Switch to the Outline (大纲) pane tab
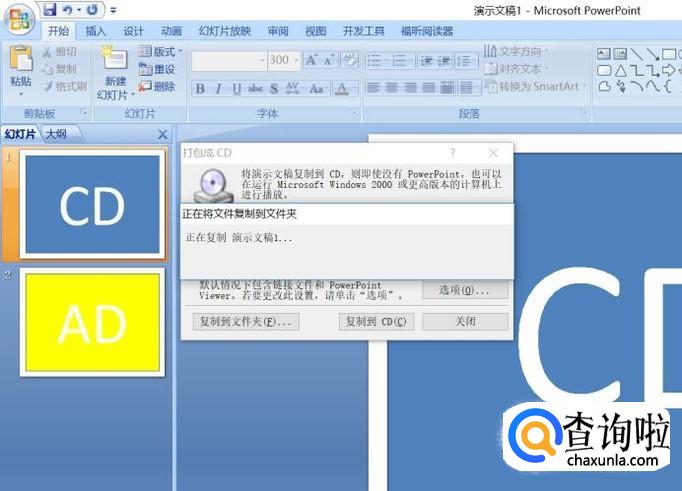Viewport: 682px width, 491px height. (x=57, y=134)
